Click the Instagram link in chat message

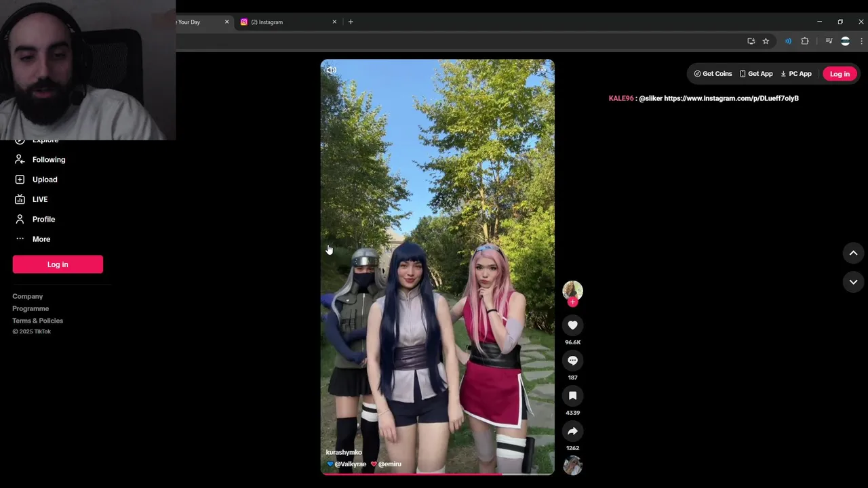click(731, 98)
